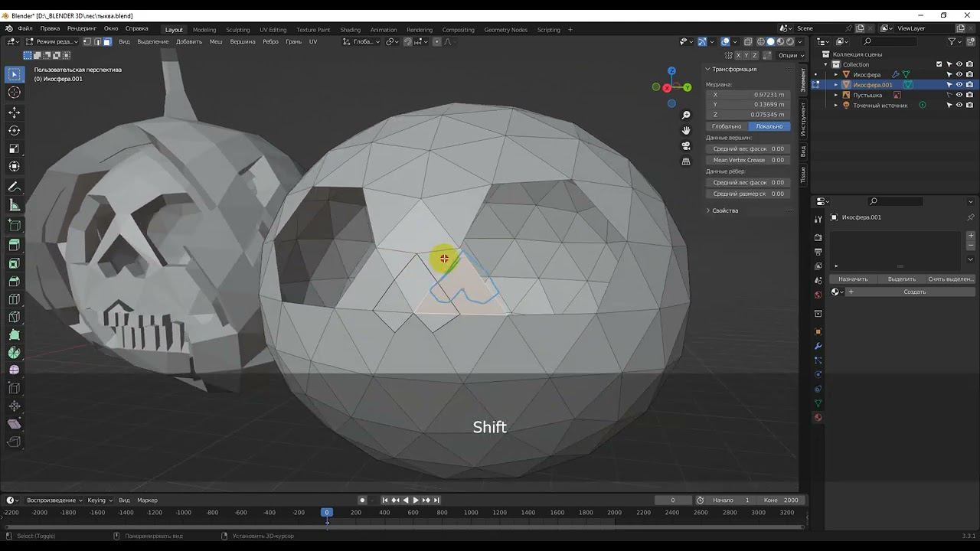
Task: Open the Render properties tab icon
Action: (x=818, y=237)
